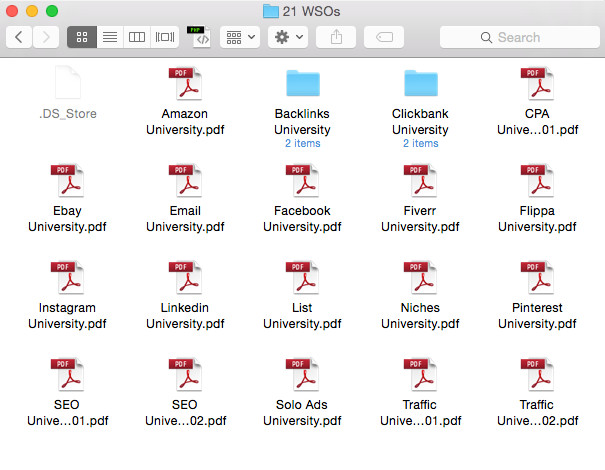Select the Amazon University.pdf file

click(x=185, y=84)
